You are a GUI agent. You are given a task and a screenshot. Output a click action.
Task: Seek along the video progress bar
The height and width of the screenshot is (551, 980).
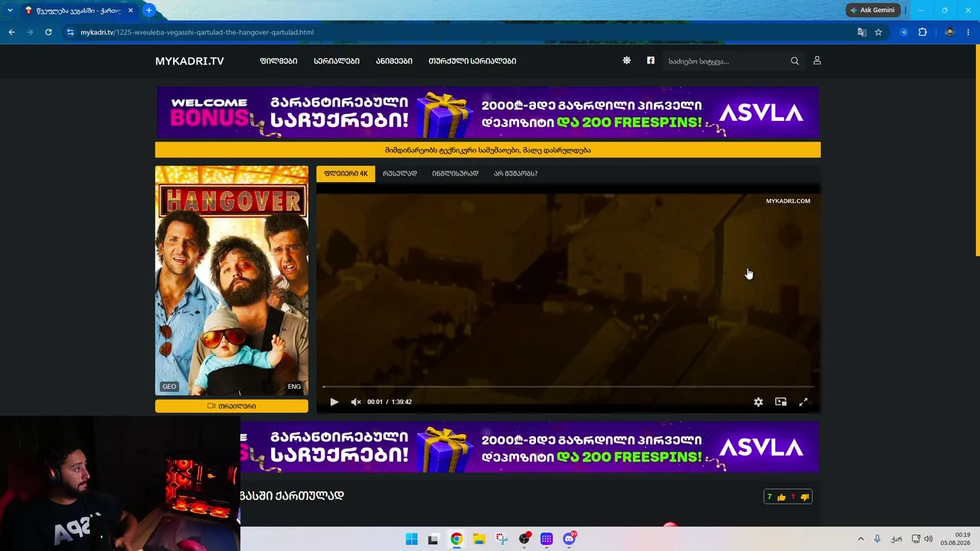pyautogui.click(x=568, y=387)
